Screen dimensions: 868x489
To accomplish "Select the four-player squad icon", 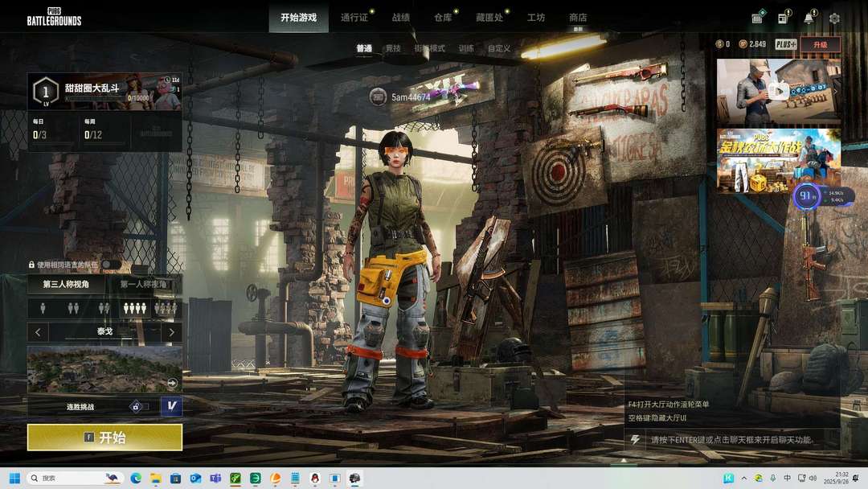I will 134,309.
